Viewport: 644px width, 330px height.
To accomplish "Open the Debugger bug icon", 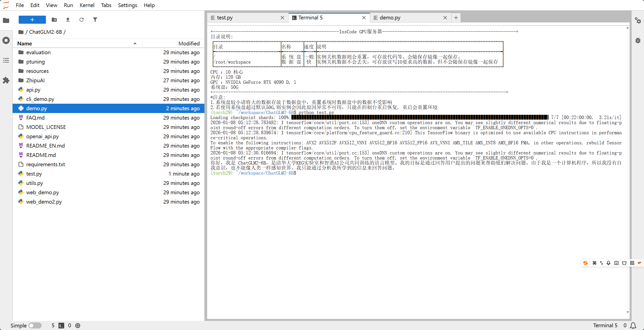I will 638,40.
